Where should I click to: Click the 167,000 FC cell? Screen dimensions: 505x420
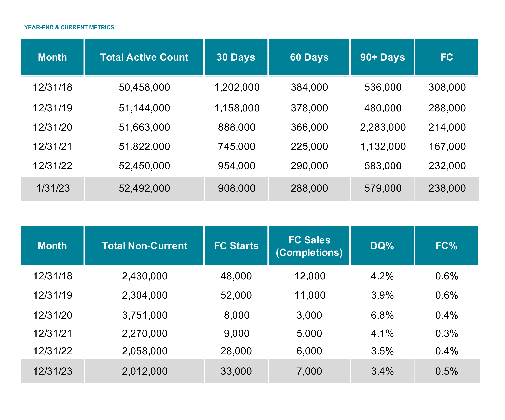click(x=447, y=146)
